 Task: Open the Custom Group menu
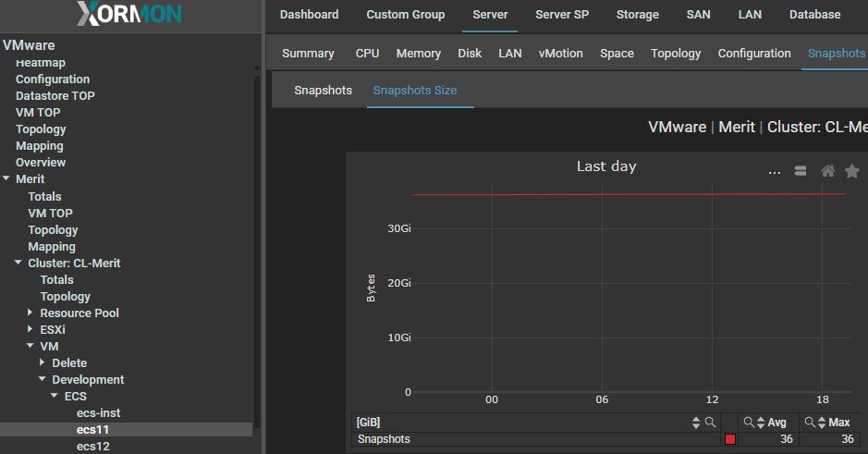pyautogui.click(x=405, y=15)
